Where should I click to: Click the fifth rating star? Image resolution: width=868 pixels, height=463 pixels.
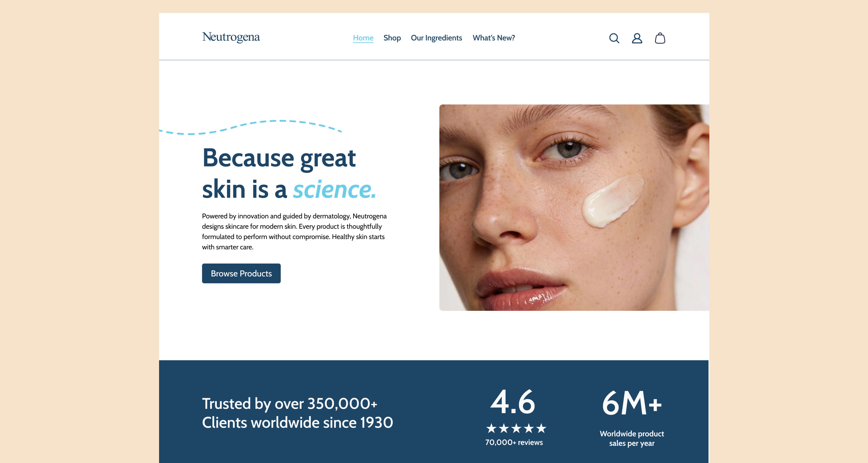click(541, 428)
